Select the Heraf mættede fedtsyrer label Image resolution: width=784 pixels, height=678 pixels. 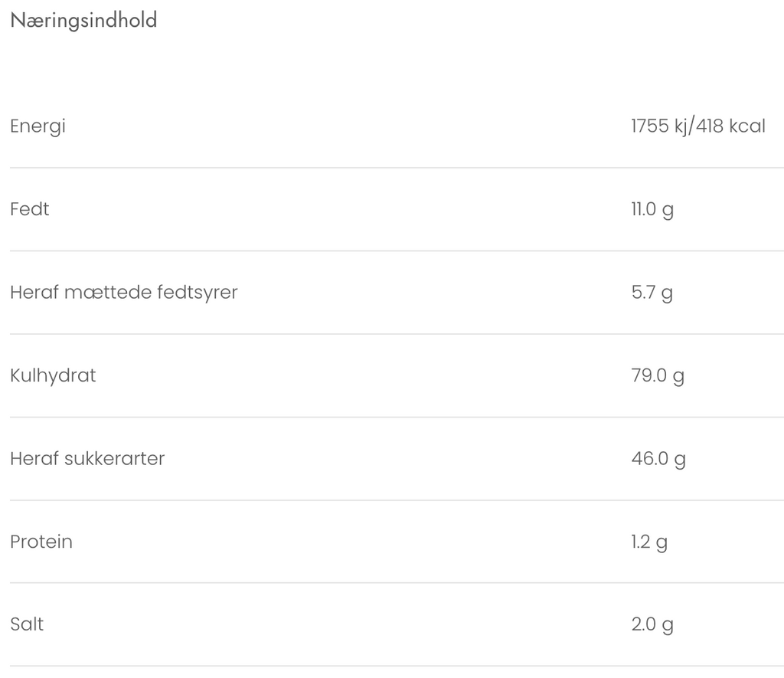[123, 292]
